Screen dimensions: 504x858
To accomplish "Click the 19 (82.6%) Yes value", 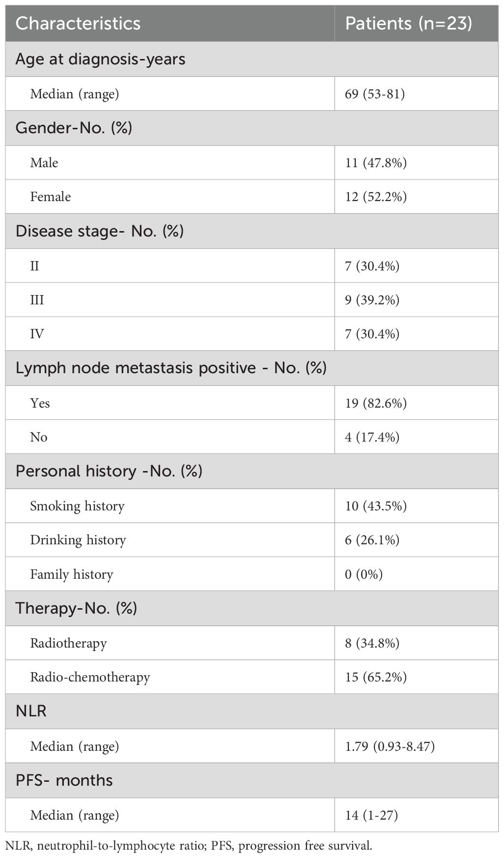I will [x=376, y=403].
